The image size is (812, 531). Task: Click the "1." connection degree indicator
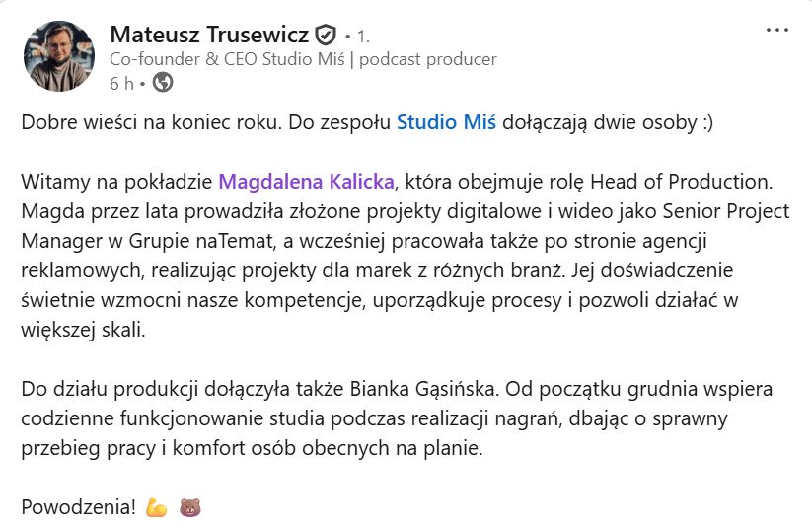tap(362, 38)
